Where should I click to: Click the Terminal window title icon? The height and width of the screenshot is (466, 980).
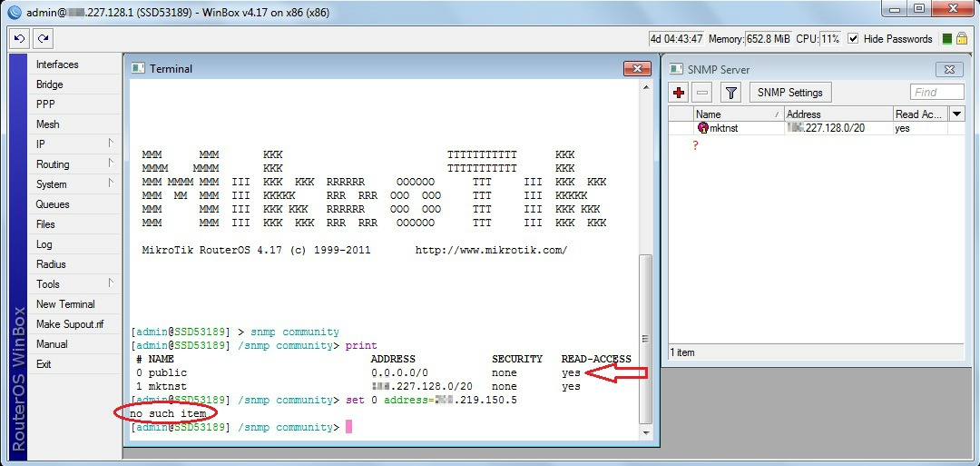[x=138, y=69]
